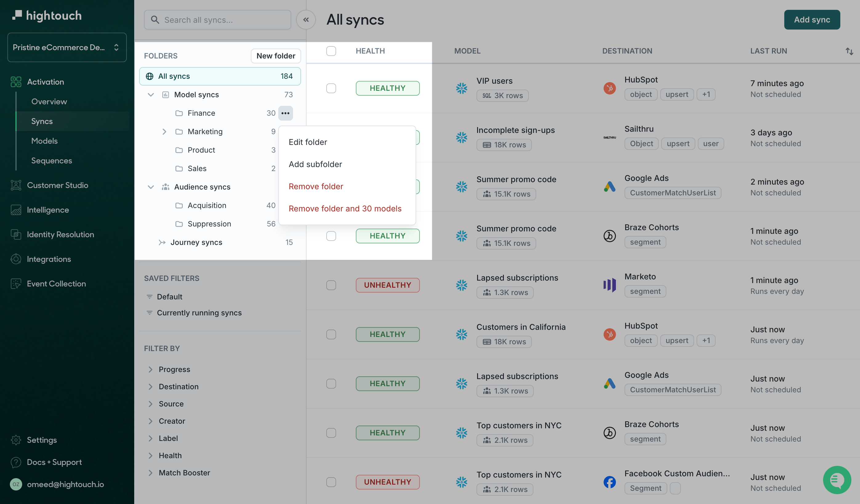Check the Customers in California checkbox
This screenshot has width=860, height=504.
tap(331, 334)
